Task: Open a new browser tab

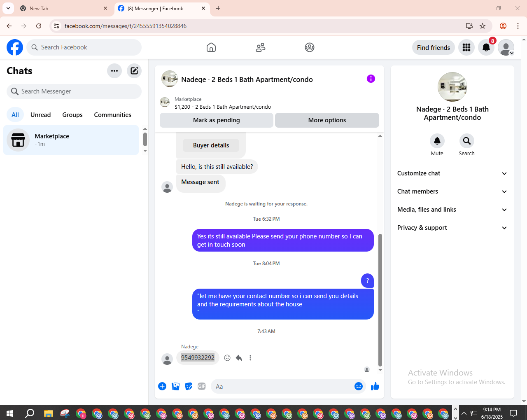Action: point(218,8)
